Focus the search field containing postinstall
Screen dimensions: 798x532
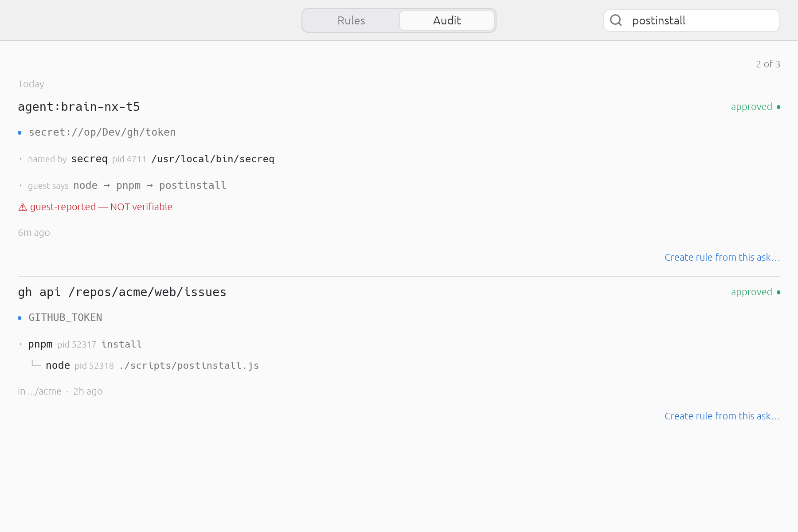click(692, 20)
